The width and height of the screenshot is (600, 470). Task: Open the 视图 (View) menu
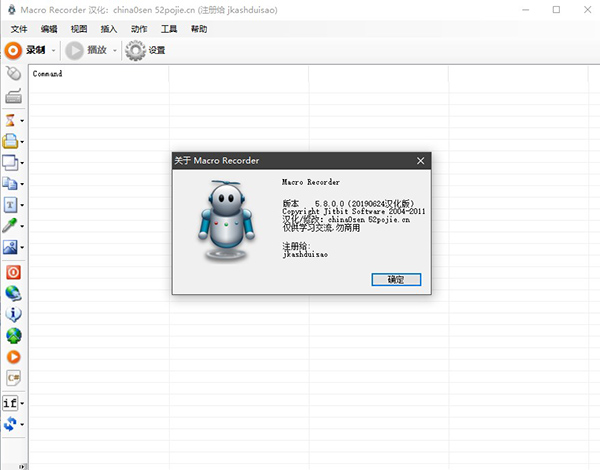click(x=79, y=29)
